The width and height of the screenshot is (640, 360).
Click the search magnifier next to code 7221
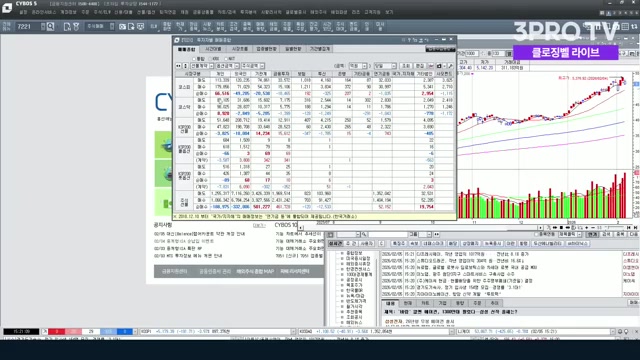tap(51, 27)
